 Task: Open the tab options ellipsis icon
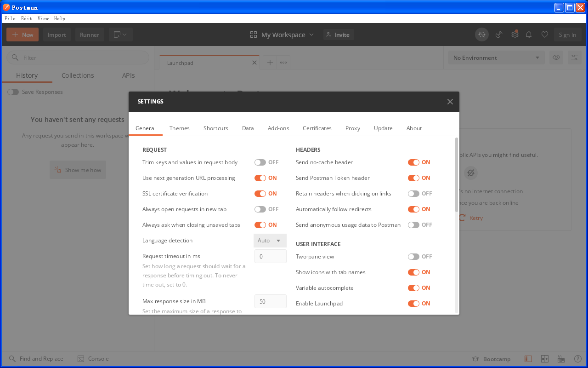(x=283, y=63)
